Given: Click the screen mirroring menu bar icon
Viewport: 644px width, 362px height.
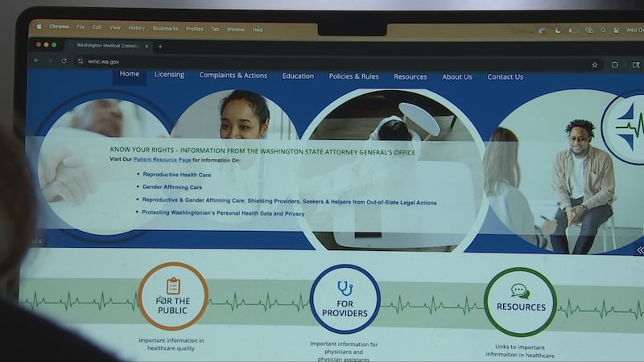Looking at the screenshot, I should click(x=589, y=31).
